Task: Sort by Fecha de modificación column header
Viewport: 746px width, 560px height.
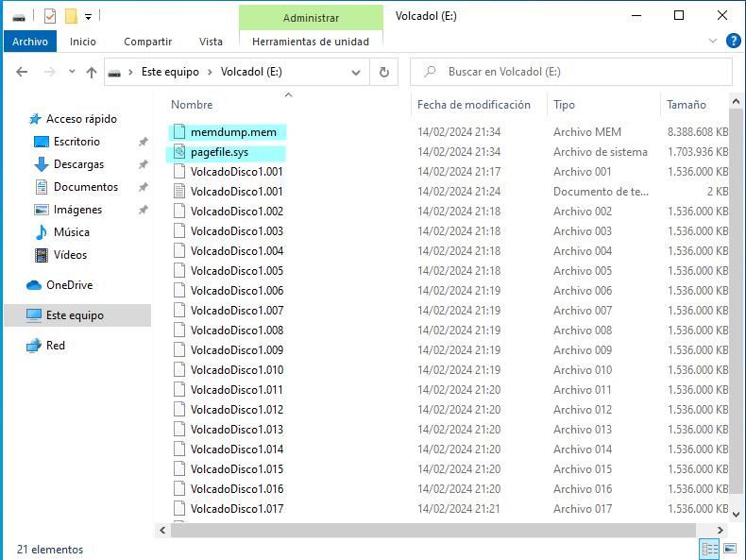Action: tap(474, 105)
